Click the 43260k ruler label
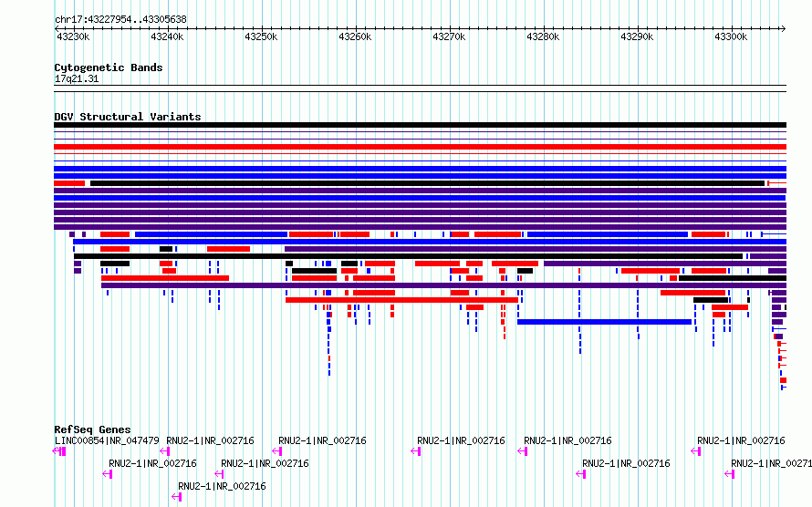Image resolution: width=812 pixels, height=507 pixels. coord(355,36)
